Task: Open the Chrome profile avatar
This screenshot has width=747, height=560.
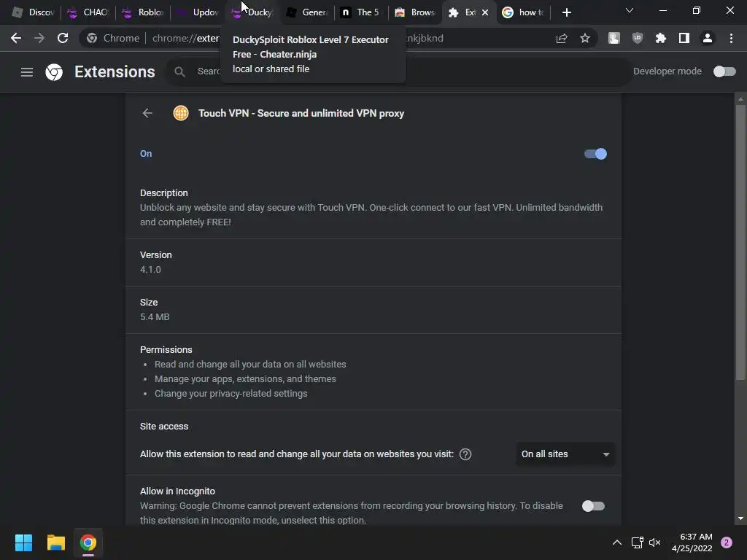Action: point(708,38)
